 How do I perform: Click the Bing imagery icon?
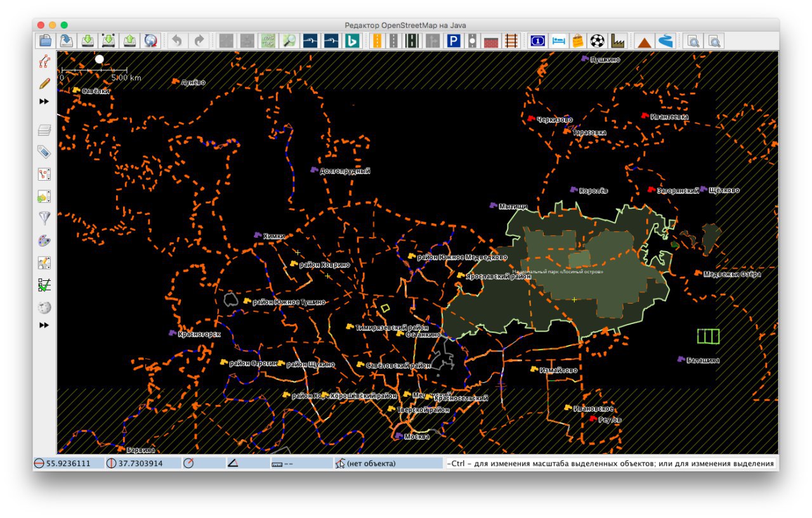(x=351, y=41)
